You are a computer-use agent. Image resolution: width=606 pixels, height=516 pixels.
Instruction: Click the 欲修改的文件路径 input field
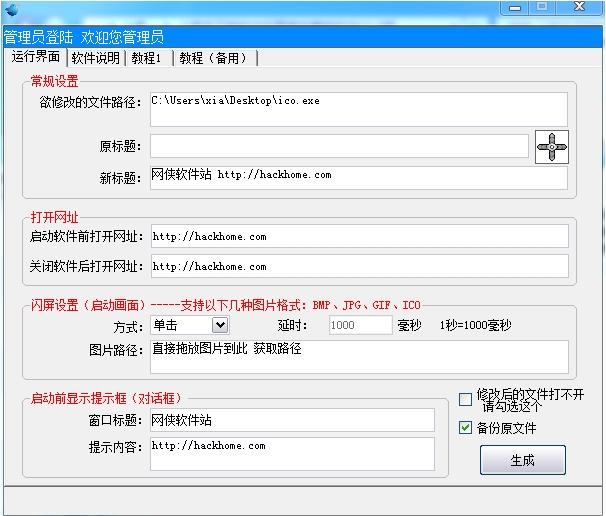358,109
